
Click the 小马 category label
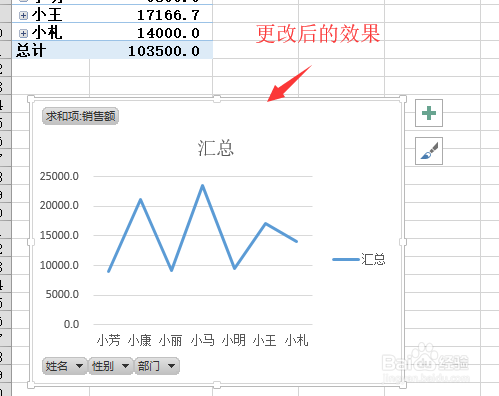(x=202, y=340)
